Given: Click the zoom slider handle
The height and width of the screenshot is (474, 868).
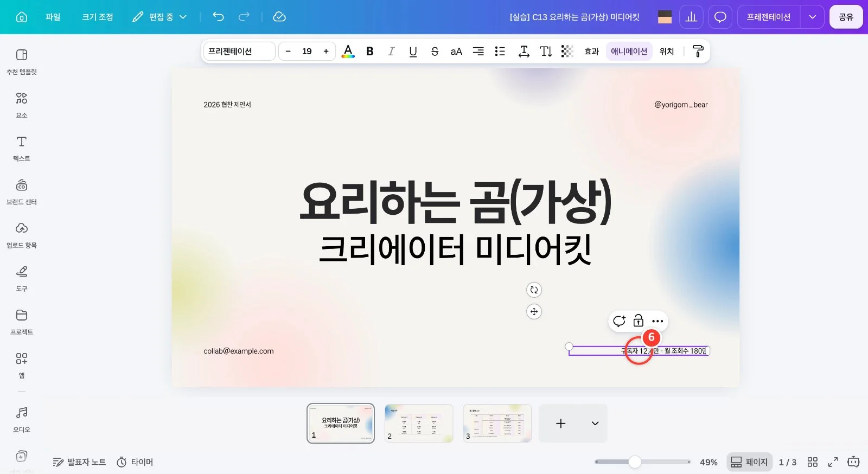Looking at the screenshot, I should (x=635, y=462).
